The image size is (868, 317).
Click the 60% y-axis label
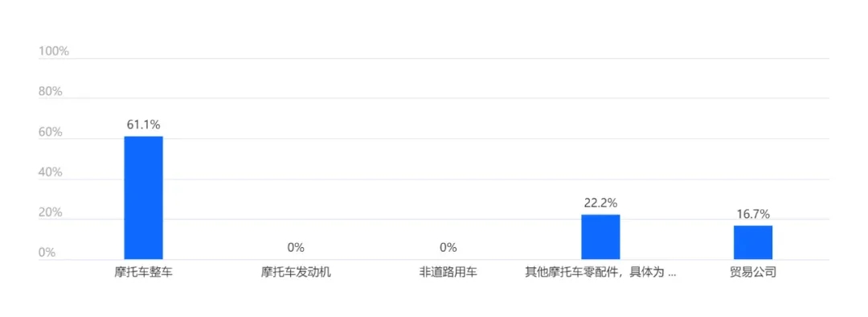pyautogui.click(x=51, y=133)
